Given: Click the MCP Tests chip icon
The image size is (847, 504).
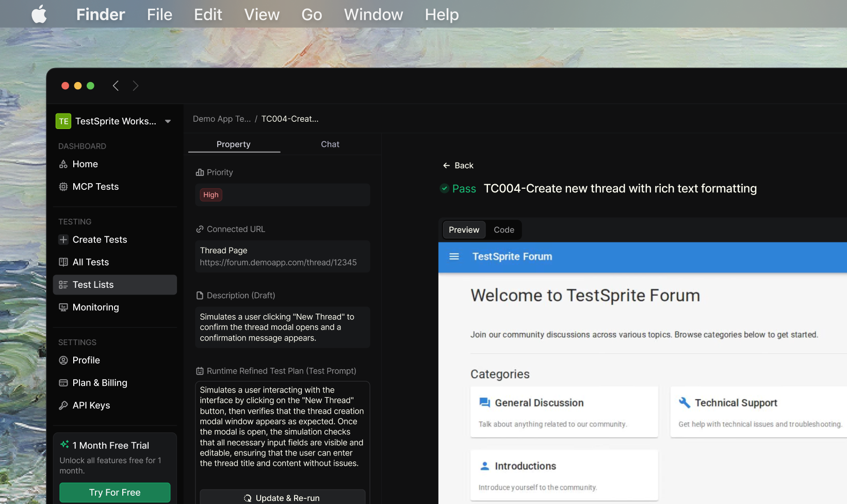Looking at the screenshot, I should click(63, 187).
